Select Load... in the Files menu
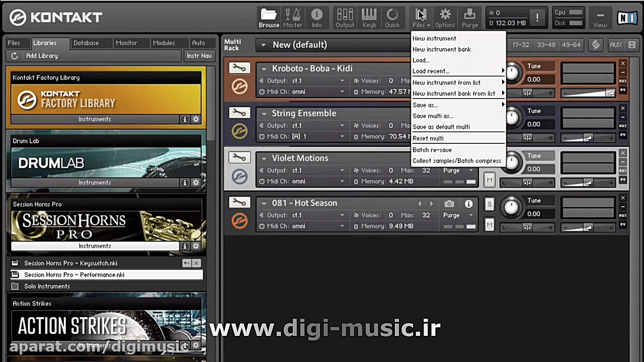 click(x=421, y=60)
